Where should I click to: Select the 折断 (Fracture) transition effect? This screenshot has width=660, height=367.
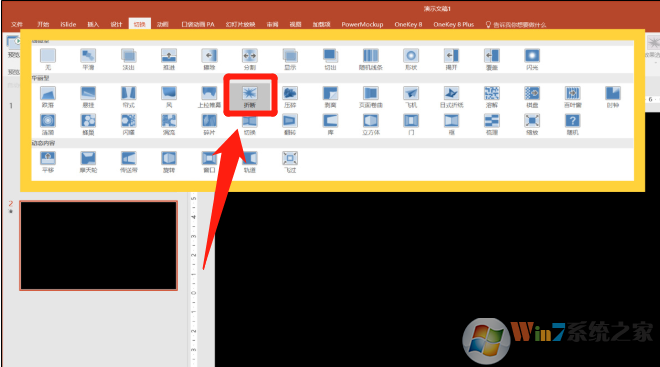point(250,96)
